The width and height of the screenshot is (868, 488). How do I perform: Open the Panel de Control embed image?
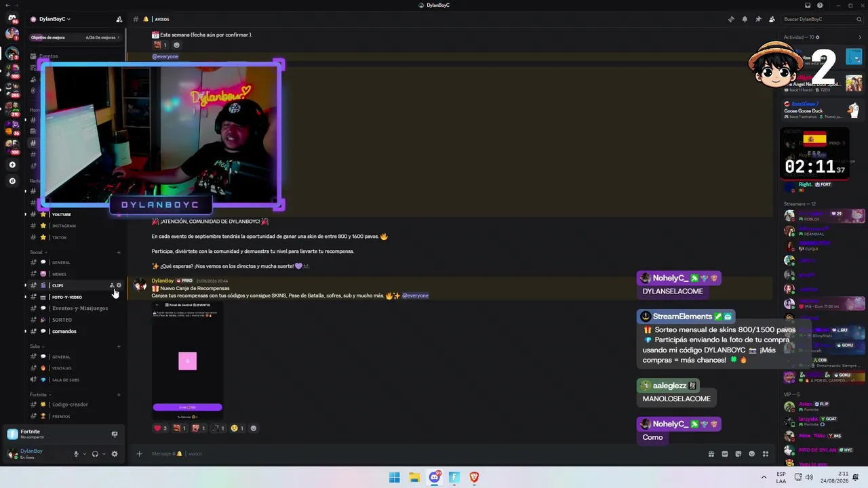tap(187, 361)
